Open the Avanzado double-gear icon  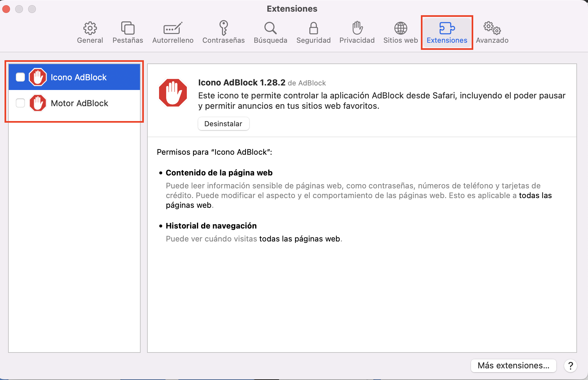(x=492, y=28)
